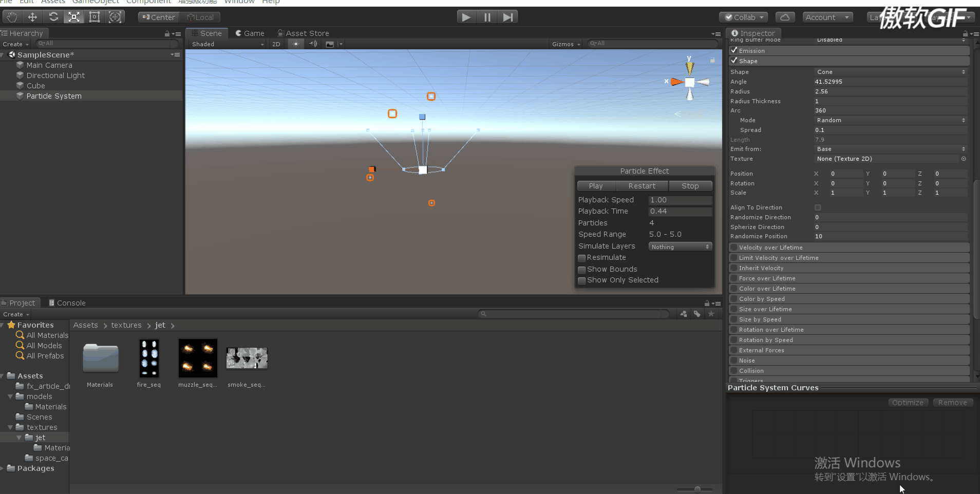The width and height of the screenshot is (980, 494).
Task: Collapse the models folder in Project tree
Action: click(10, 396)
